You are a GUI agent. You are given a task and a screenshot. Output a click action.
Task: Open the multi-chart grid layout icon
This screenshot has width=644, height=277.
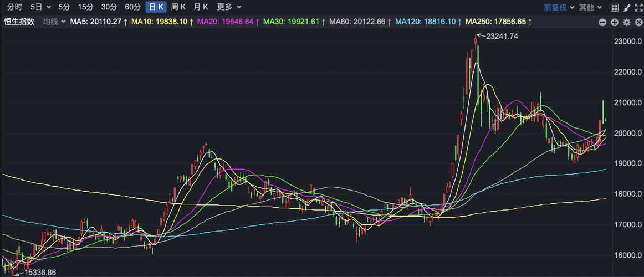[615, 7]
